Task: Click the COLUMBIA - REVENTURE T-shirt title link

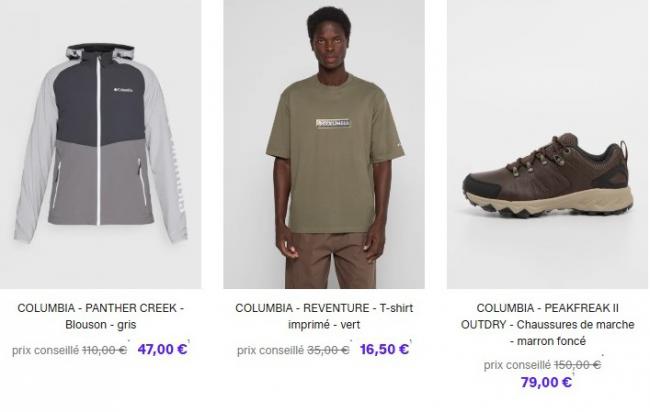Action: coord(324,316)
